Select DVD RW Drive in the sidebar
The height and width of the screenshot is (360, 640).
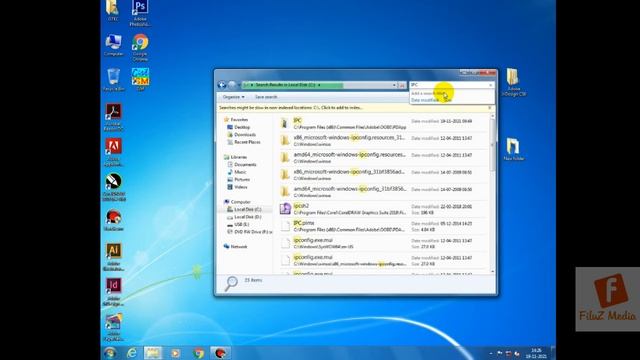tap(249, 232)
